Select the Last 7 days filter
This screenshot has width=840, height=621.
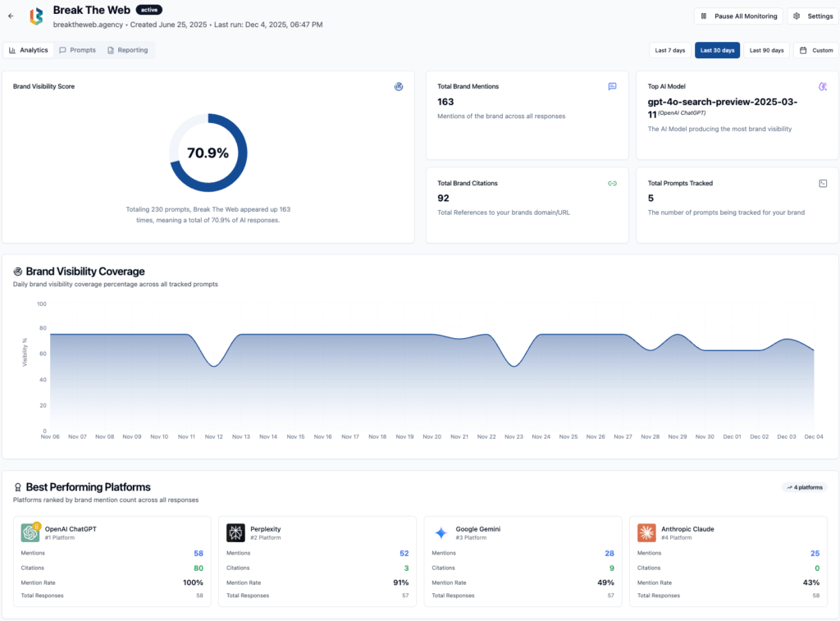(x=670, y=50)
